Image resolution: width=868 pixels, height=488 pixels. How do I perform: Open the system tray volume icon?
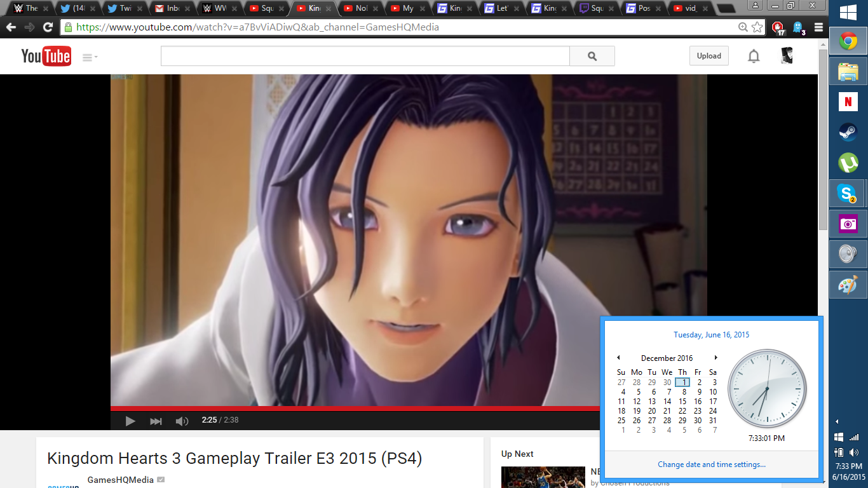[x=855, y=452]
